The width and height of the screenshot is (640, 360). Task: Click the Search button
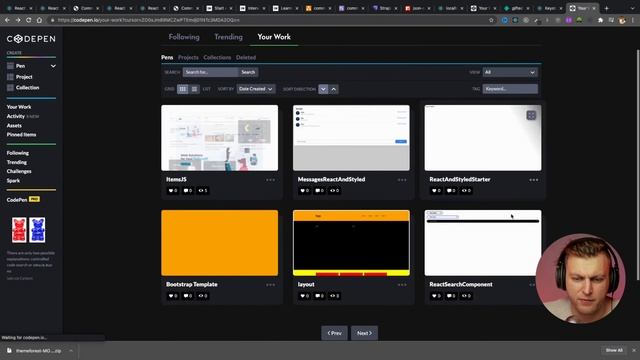point(248,72)
